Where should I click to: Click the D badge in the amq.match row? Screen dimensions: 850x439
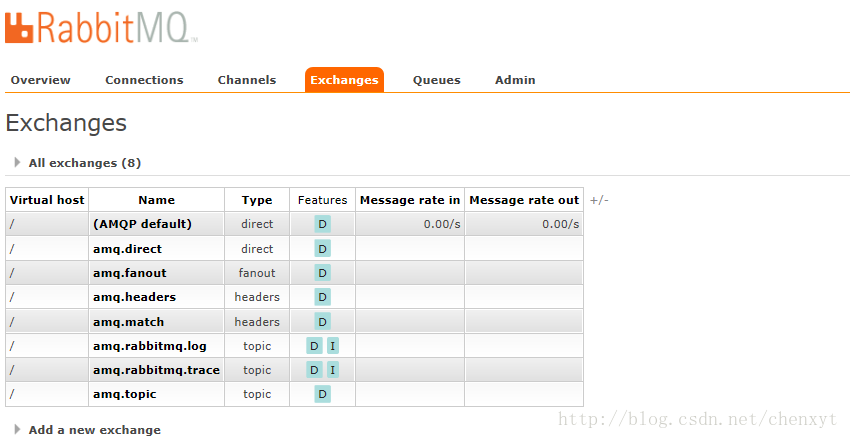pos(323,322)
